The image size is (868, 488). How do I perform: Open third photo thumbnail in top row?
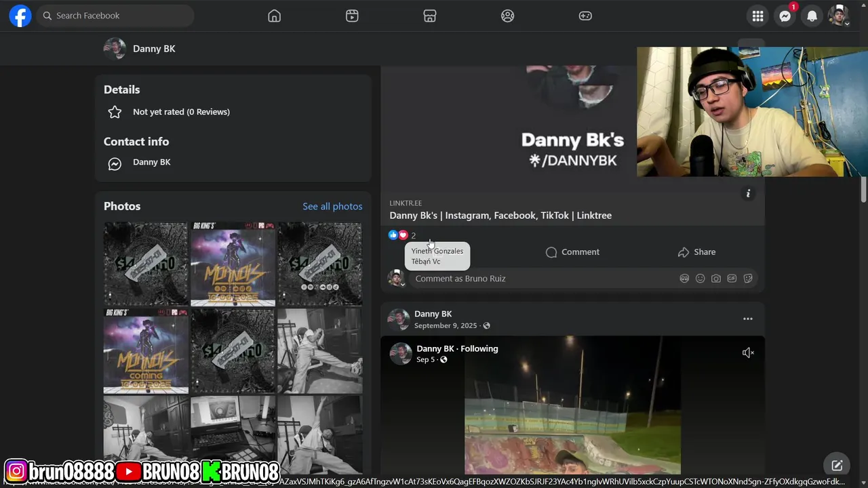pyautogui.click(x=320, y=264)
